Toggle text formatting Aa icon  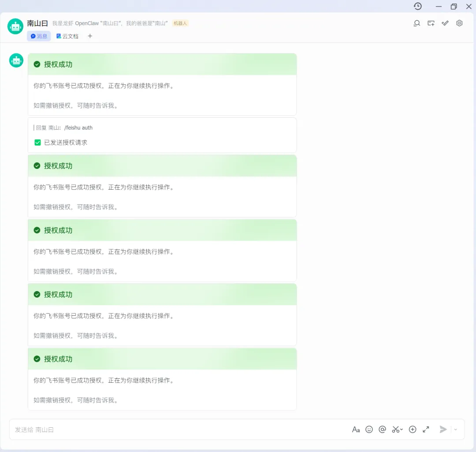[x=356, y=430]
